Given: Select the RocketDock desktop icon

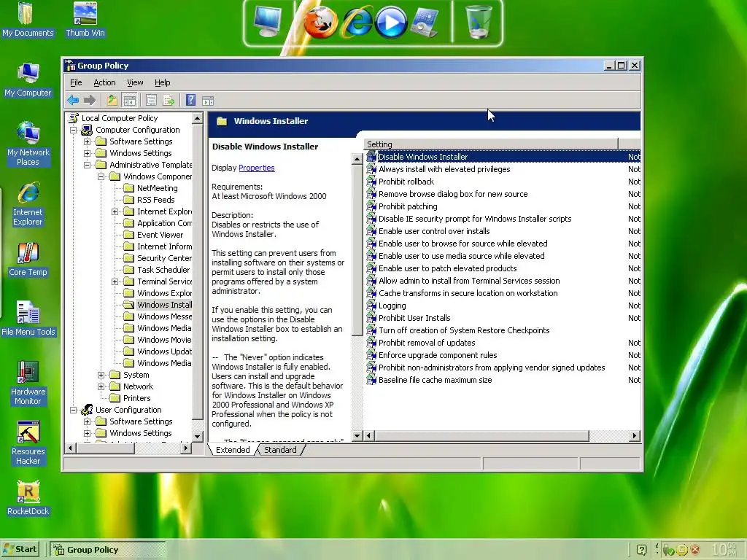Looking at the screenshot, I should [28, 498].
